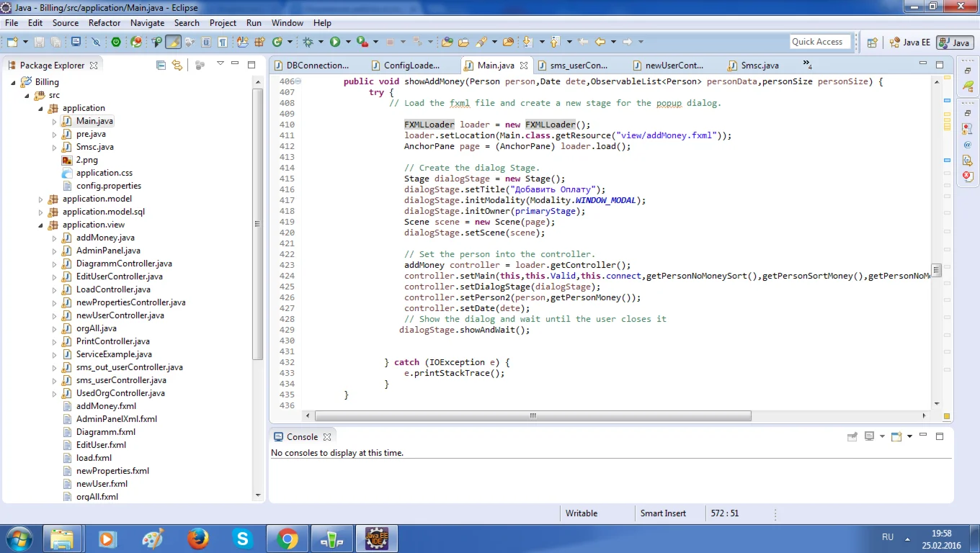Click Back navigation yellow arrow in toolbar

tap(600, 42)
